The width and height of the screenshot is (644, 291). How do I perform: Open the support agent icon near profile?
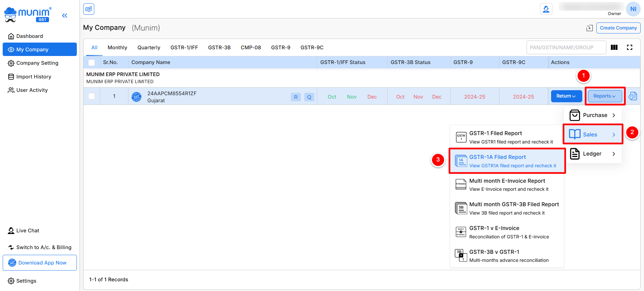[x=546, y=9]
